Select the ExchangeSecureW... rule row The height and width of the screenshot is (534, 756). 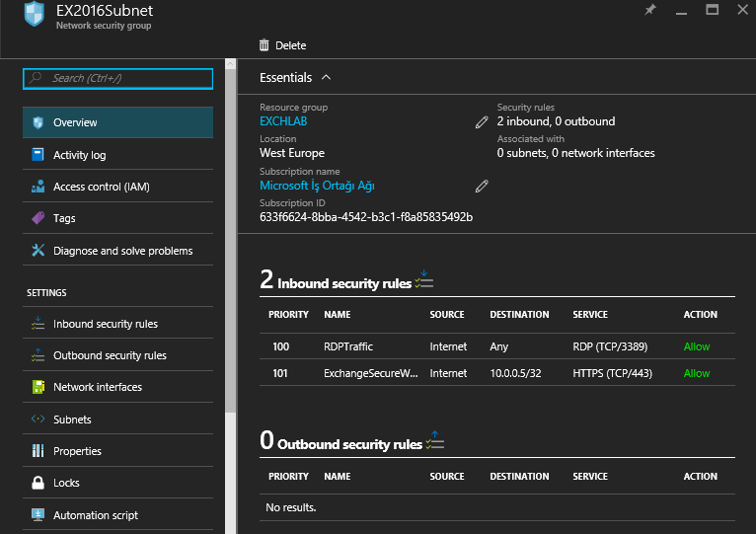click(497, 373)
